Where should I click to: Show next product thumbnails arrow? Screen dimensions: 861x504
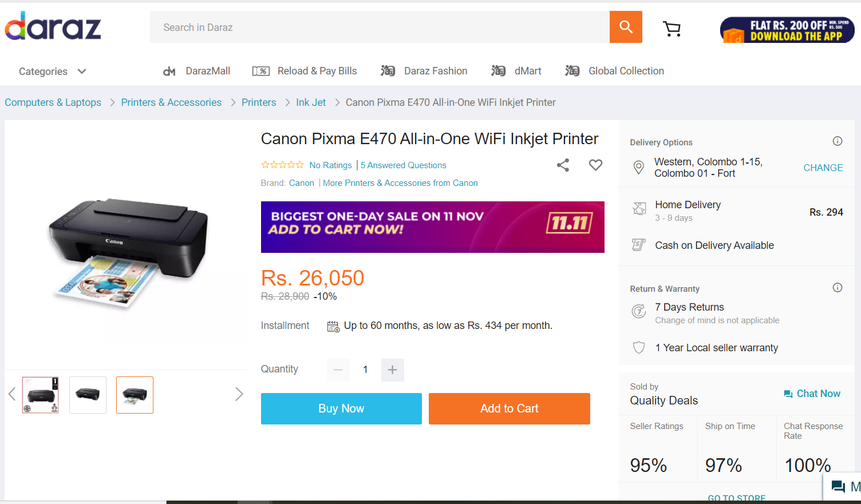[239, 394]
